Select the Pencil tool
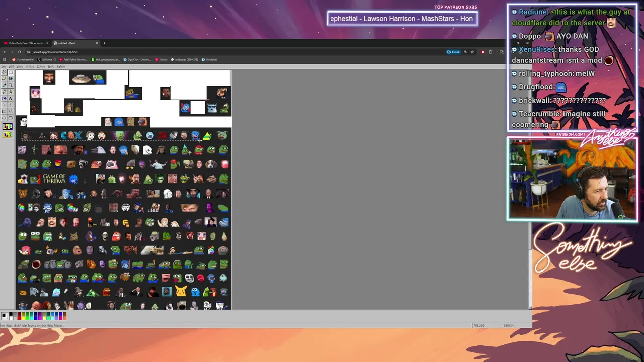 (4, 92)
